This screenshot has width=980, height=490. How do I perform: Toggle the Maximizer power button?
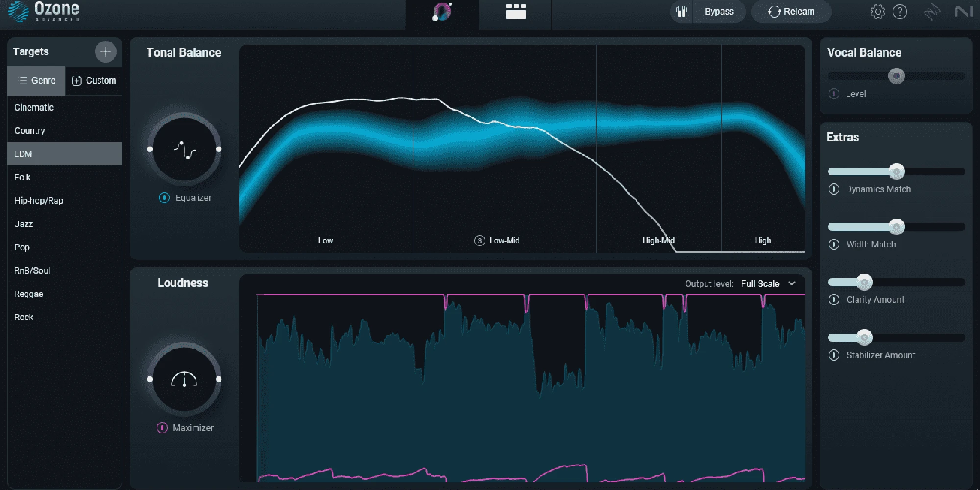(162, 427)
